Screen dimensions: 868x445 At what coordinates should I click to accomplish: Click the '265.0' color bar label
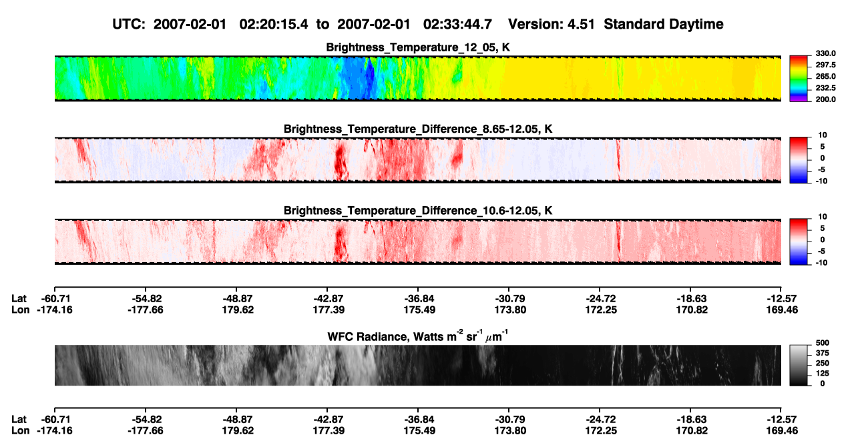coord(826,76)
